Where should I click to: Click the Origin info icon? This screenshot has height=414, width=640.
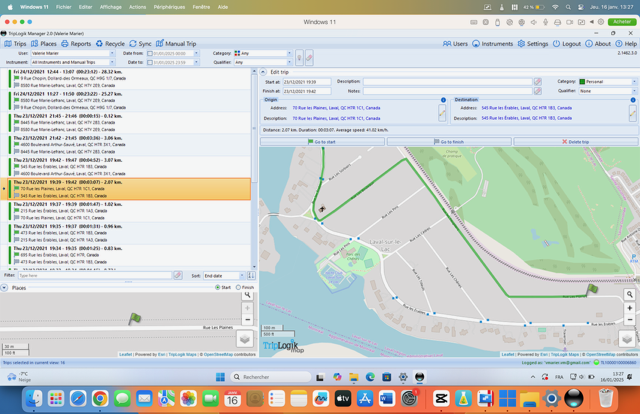coord(443,100)
